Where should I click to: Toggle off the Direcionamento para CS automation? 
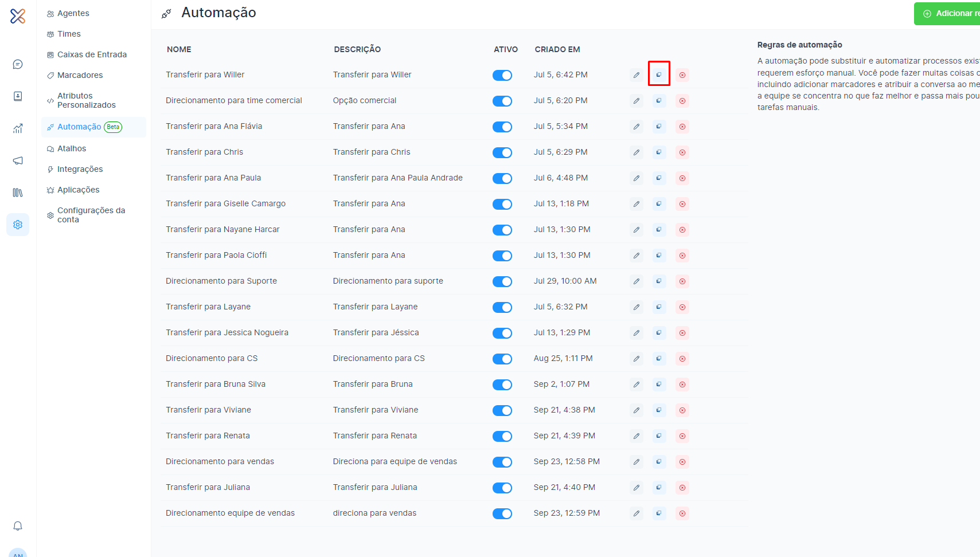[502, 359]
